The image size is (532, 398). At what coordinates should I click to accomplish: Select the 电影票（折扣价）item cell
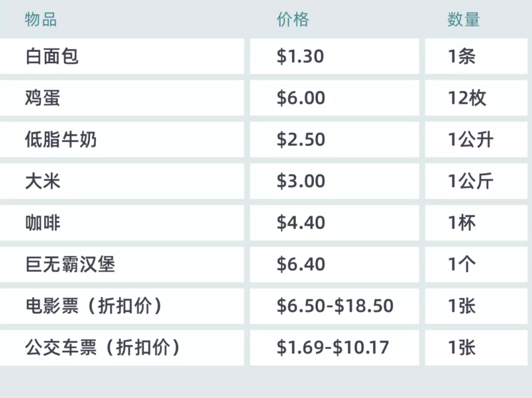[x=94, y=306]
